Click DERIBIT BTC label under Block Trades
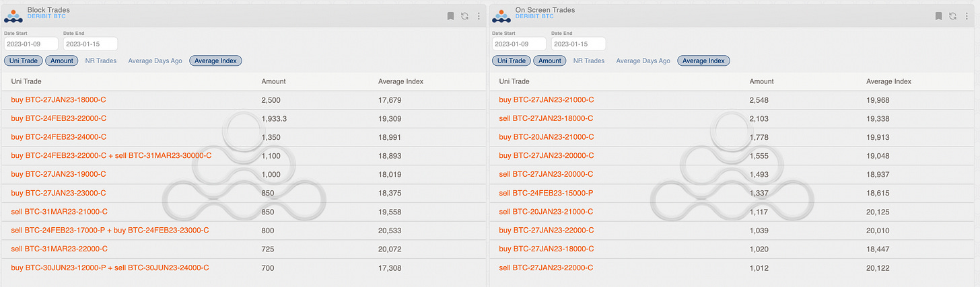980x287 pixels. coord(46,16)
